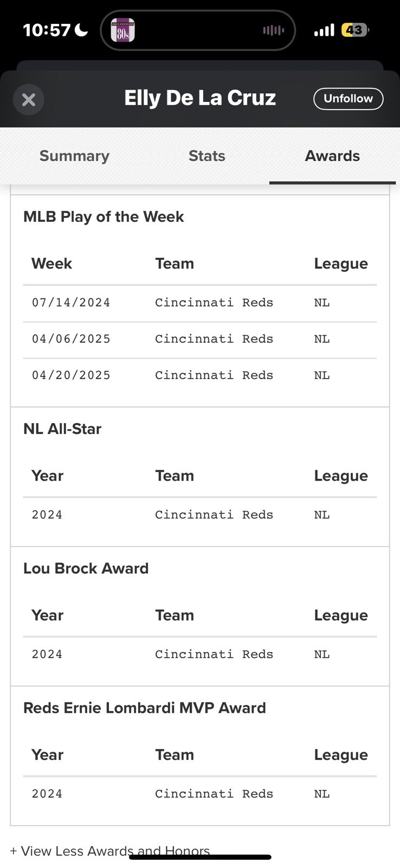
Task: Tap the moon Focus mode icon
Action: (81, 30)
